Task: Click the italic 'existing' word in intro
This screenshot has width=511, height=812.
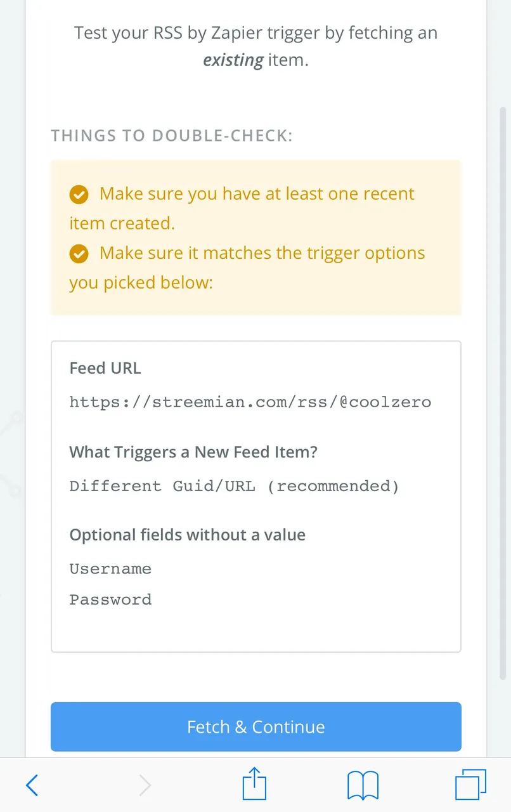Action: (x=233, y=62)
